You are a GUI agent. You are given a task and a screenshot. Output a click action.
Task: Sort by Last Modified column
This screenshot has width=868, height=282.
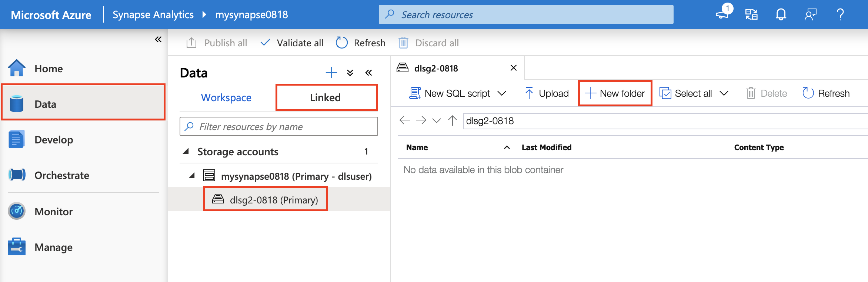coord(547,147)
